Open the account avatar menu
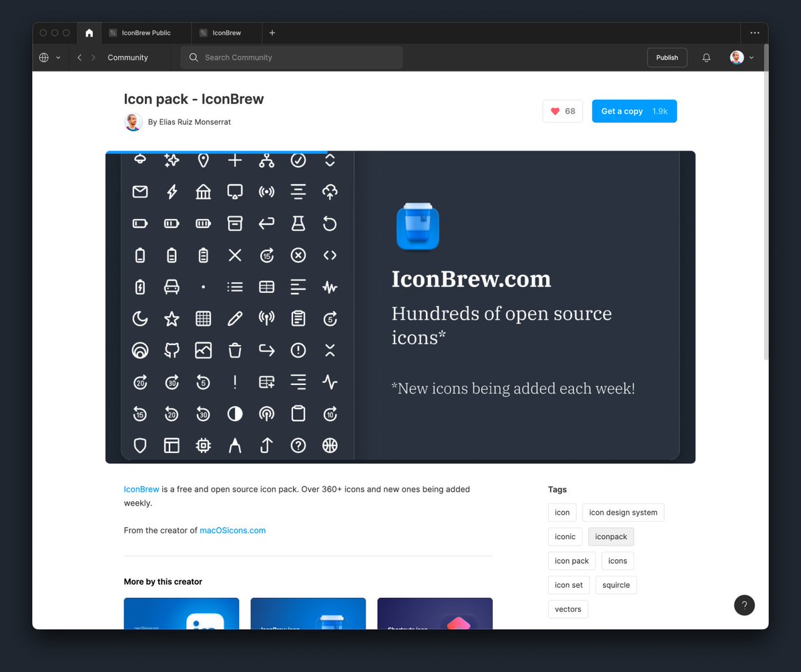This screenshot has width=801, height=672. click(742, 57)
